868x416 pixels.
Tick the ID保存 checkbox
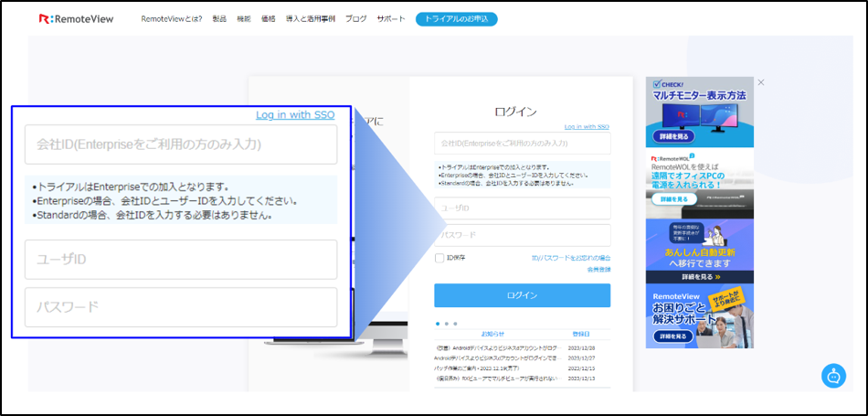tap(439, 258)
